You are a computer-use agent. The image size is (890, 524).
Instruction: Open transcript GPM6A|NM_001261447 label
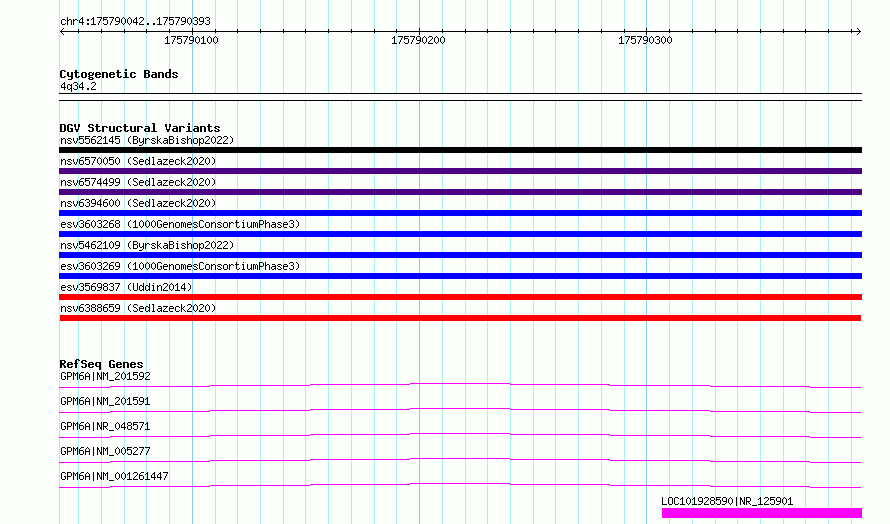click(114, 476)
